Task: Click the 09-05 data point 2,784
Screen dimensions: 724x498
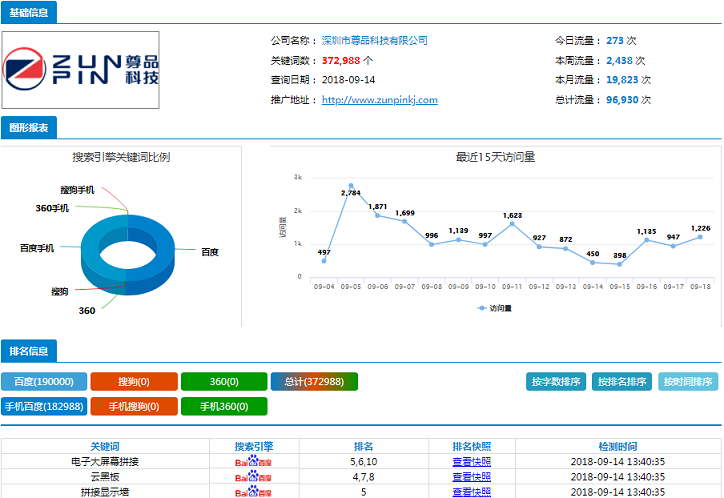Action: [351, 186]
